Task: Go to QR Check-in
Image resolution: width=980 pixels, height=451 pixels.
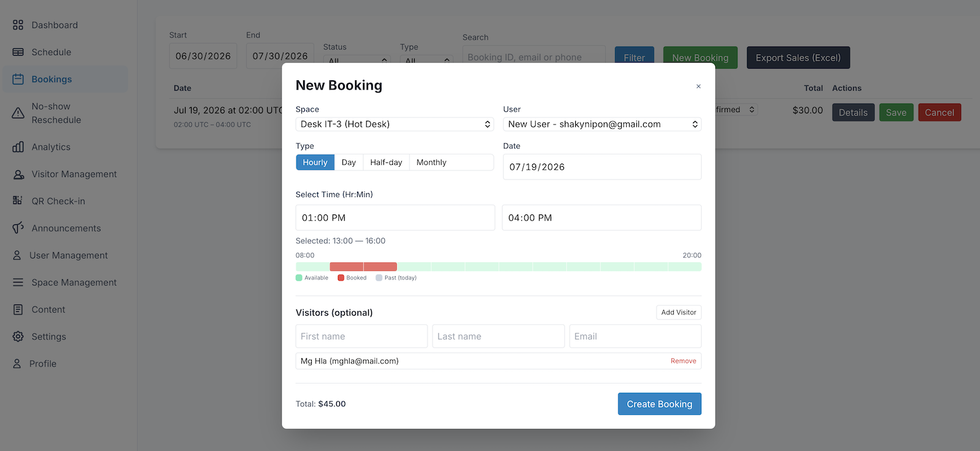Action: click(58, 201)
